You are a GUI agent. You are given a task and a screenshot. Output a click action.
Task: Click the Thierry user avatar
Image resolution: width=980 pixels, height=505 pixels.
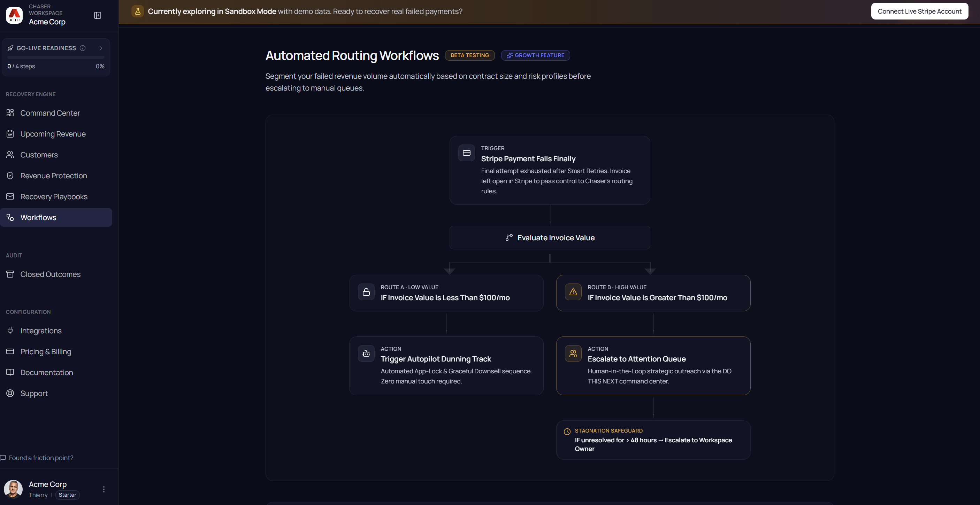13,489
